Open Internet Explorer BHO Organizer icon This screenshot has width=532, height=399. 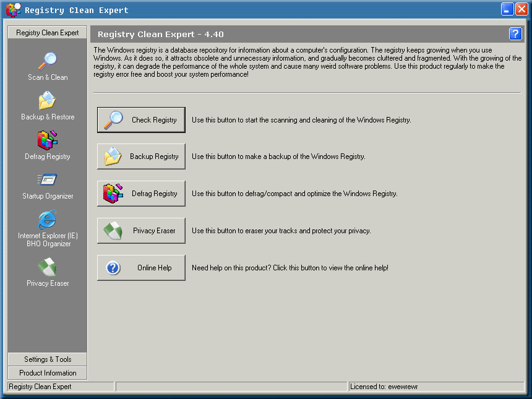click(x=47, y=220)
